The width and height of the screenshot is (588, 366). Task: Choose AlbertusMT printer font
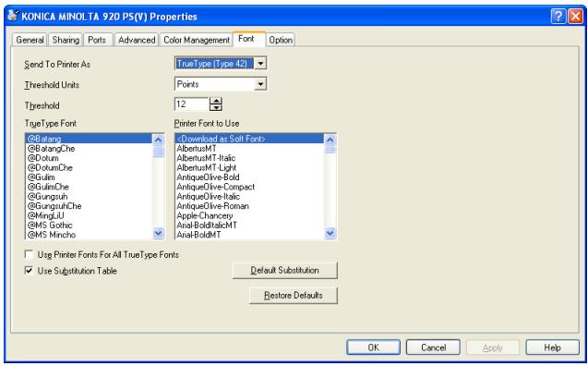point(249,148)
